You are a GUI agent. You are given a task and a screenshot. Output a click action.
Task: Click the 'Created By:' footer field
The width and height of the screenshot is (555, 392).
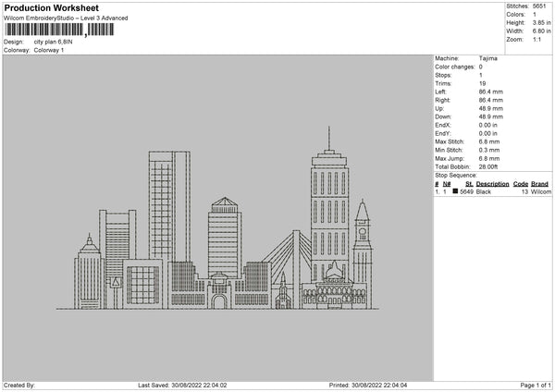20,385
